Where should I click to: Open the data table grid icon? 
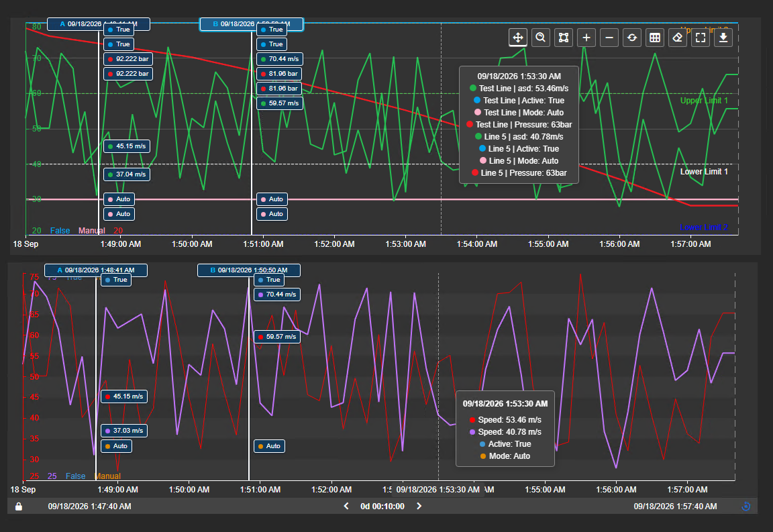click(655, 38)
